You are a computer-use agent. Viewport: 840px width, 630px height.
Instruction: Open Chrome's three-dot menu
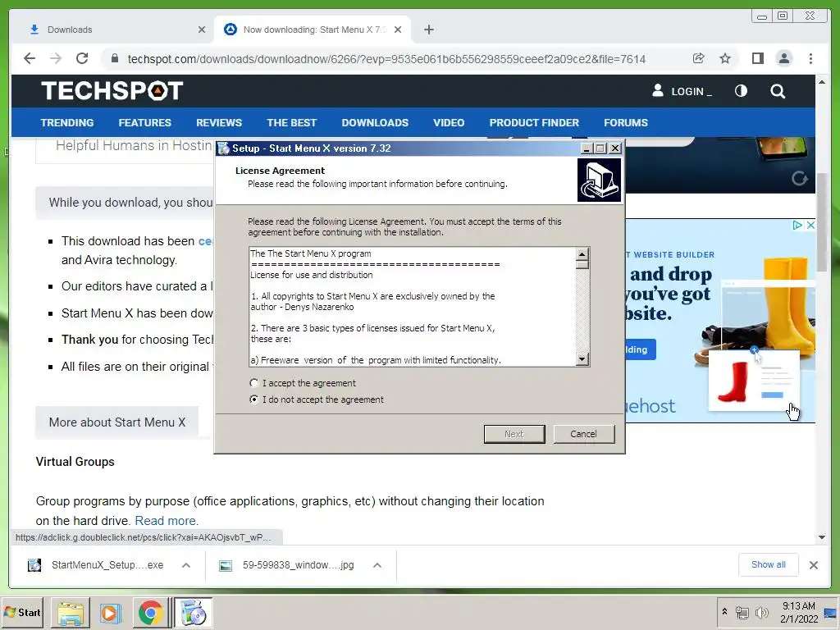coord(810,58)
